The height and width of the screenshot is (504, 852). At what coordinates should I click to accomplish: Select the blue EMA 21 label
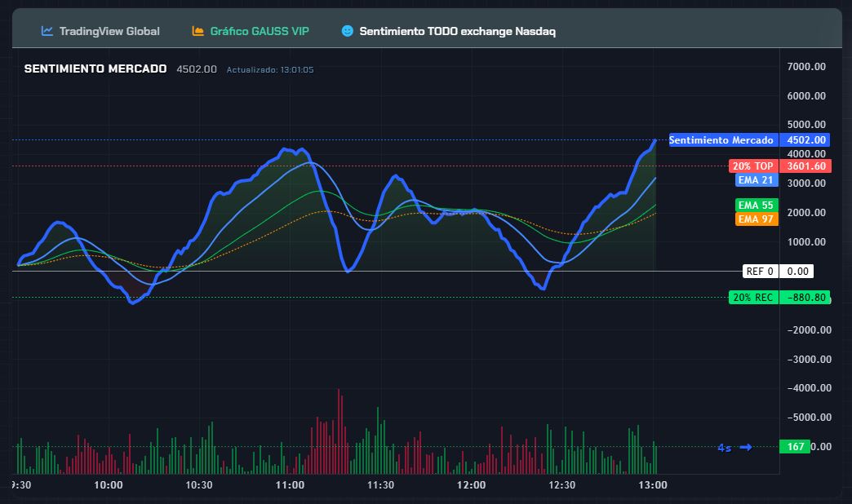[755, 180]
